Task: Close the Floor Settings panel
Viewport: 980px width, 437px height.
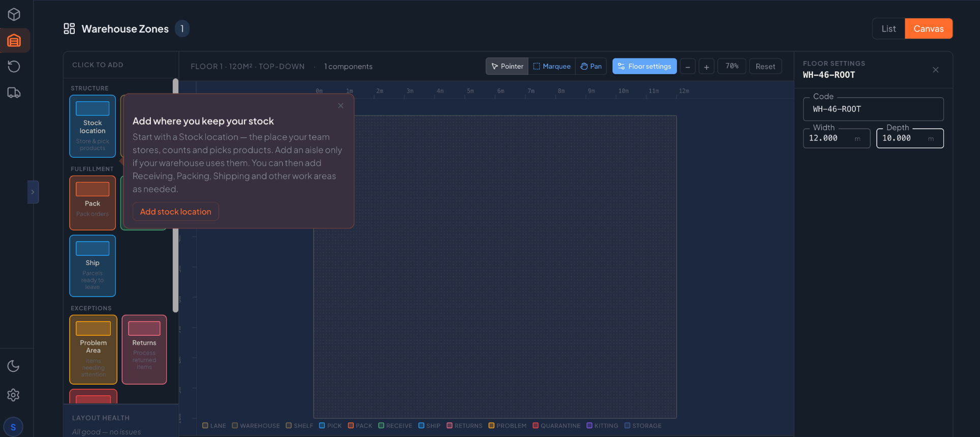Action: click(x=936, y=70)
